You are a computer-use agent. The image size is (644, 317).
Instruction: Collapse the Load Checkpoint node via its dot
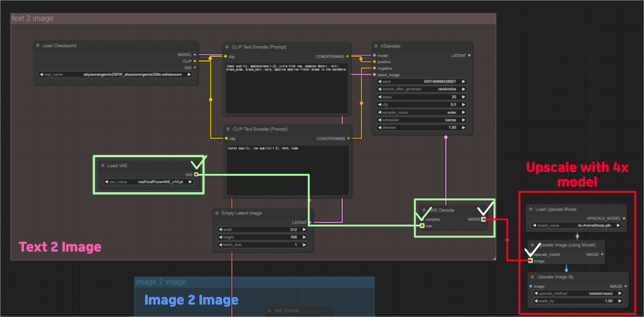(x=38, y=45)
